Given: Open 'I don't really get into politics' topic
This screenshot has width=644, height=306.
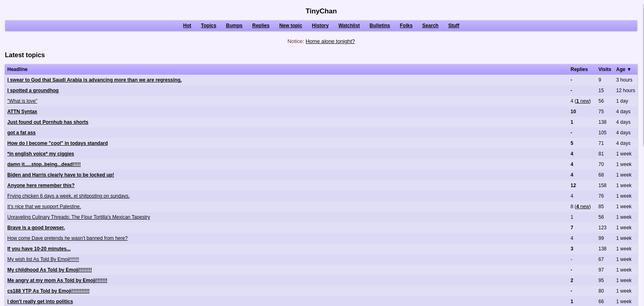Looking at the screenshot, I should [x=40, y=302].
